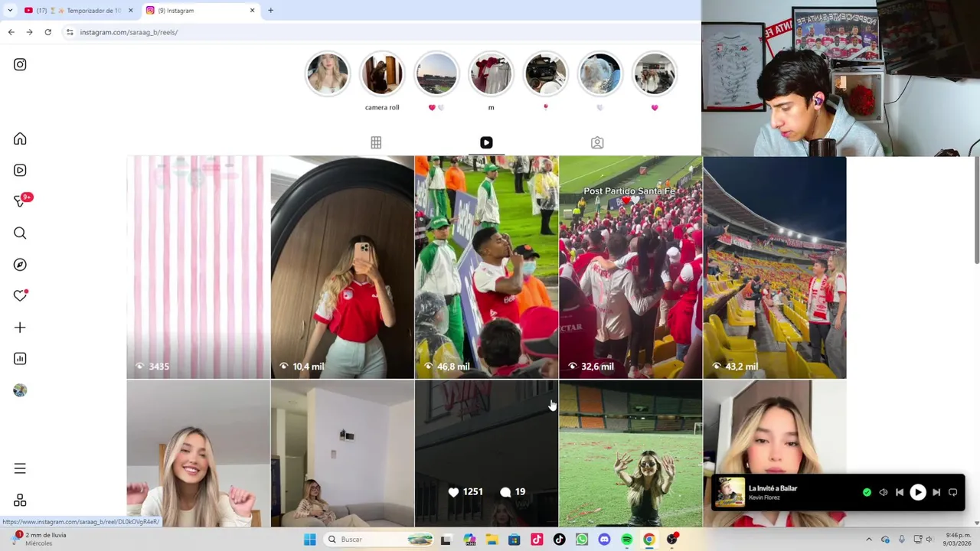Open the reel of the woman on the pitch
The image size is (980, 551).
[630, 454]
